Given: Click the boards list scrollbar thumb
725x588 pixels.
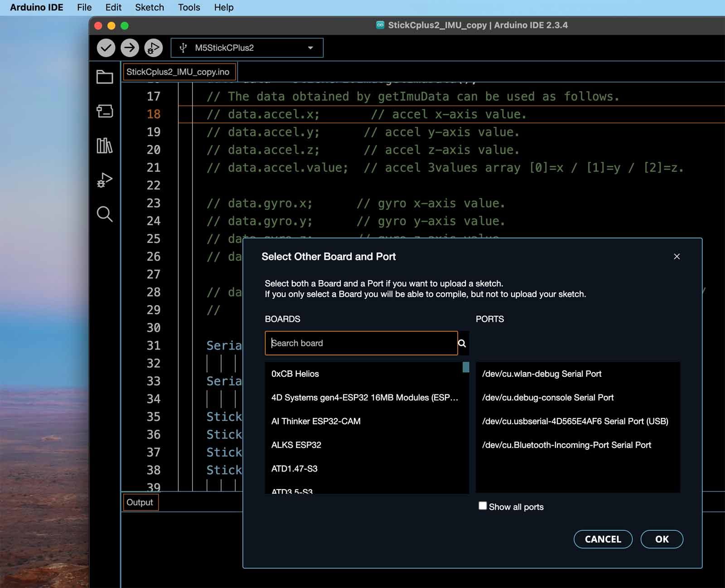Looking at the screenshot, I should (x=466, y=367).
